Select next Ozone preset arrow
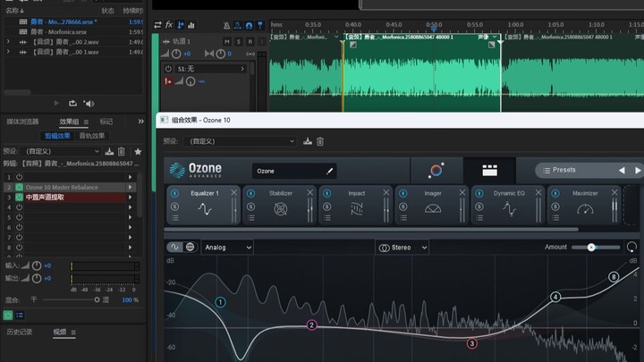 [638, 170]
